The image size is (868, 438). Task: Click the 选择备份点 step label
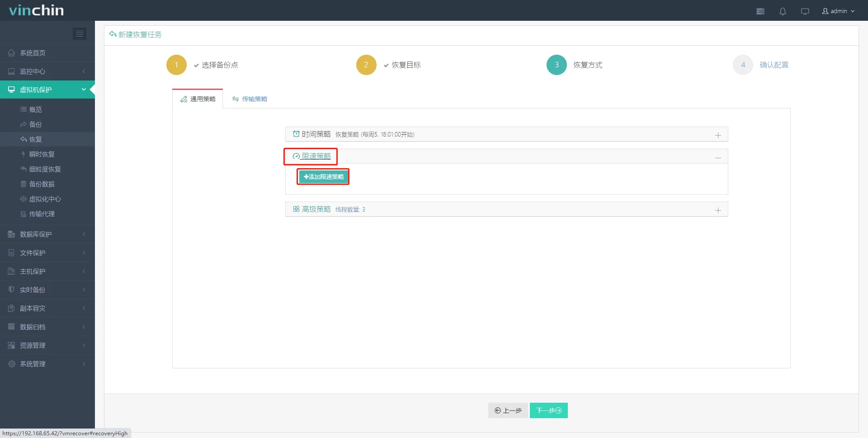[x=220, y=65]
